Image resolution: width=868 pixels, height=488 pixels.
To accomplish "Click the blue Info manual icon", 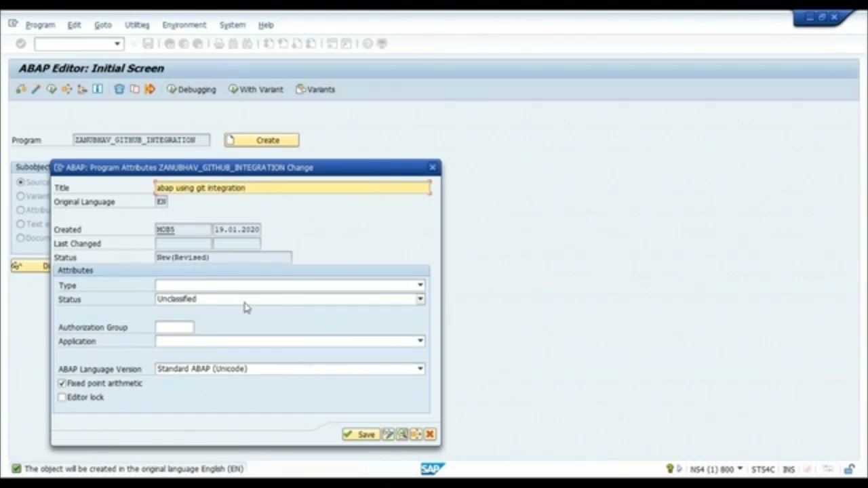I will click(98, 89).
